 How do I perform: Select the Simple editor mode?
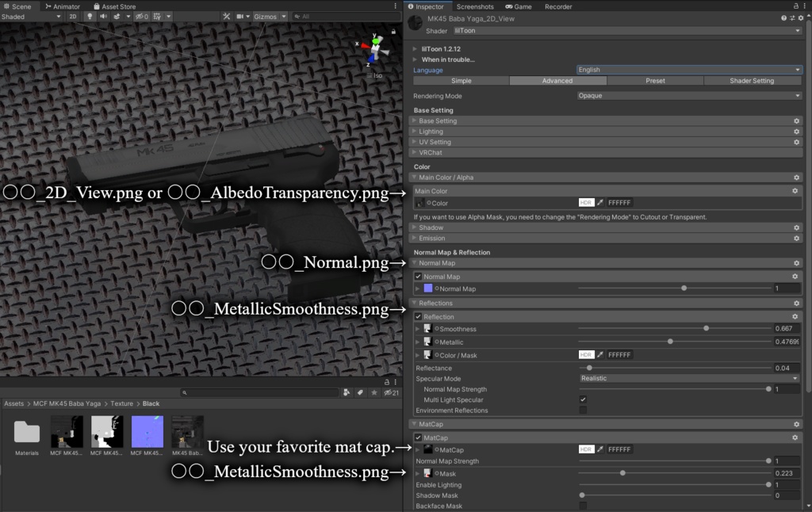(461, 81)
